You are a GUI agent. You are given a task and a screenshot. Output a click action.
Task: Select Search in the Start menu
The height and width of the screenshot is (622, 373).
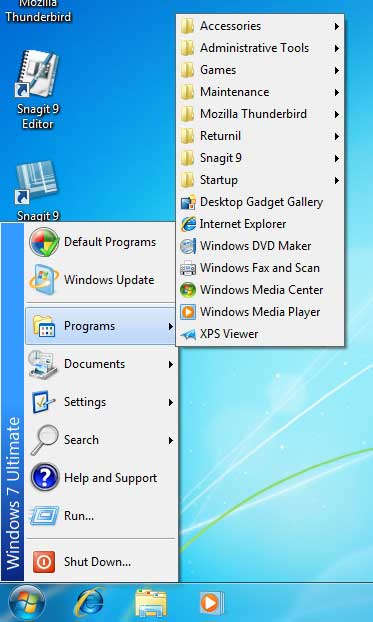(101, 440)
